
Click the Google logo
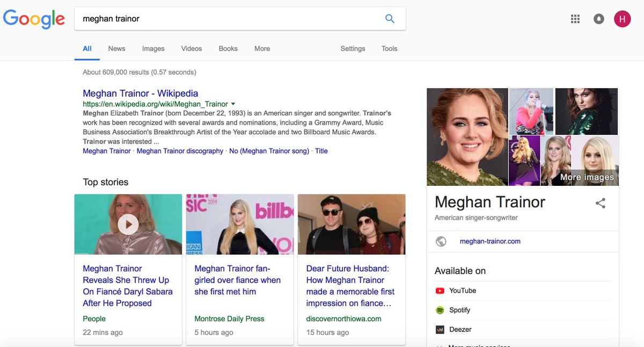pyautogui.click(x=34, y=19)
